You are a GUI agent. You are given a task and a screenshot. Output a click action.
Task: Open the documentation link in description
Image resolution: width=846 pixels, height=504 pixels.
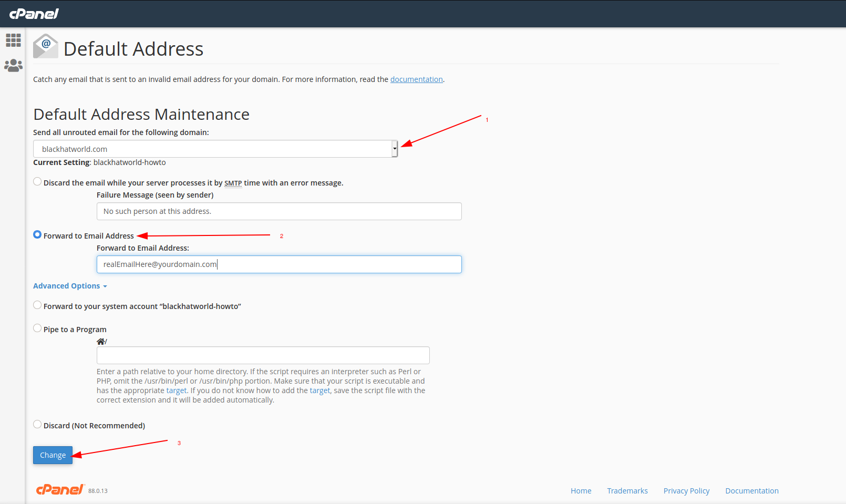coord(417,79)
